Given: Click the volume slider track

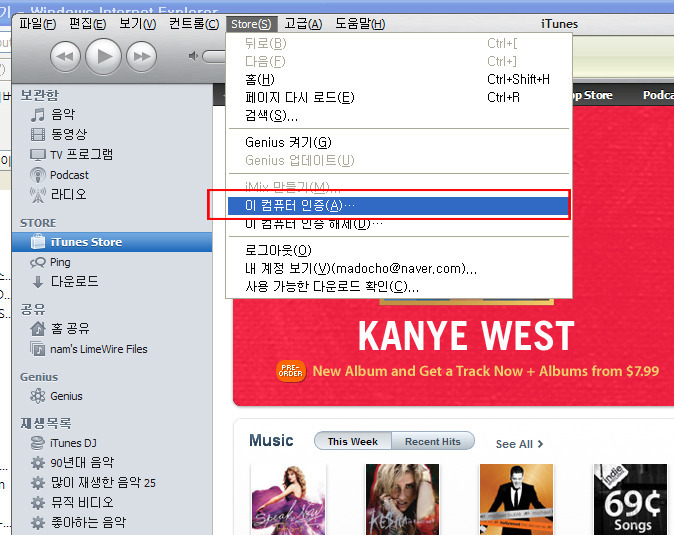Looking at the screenshot, I should tap(214, 56).
